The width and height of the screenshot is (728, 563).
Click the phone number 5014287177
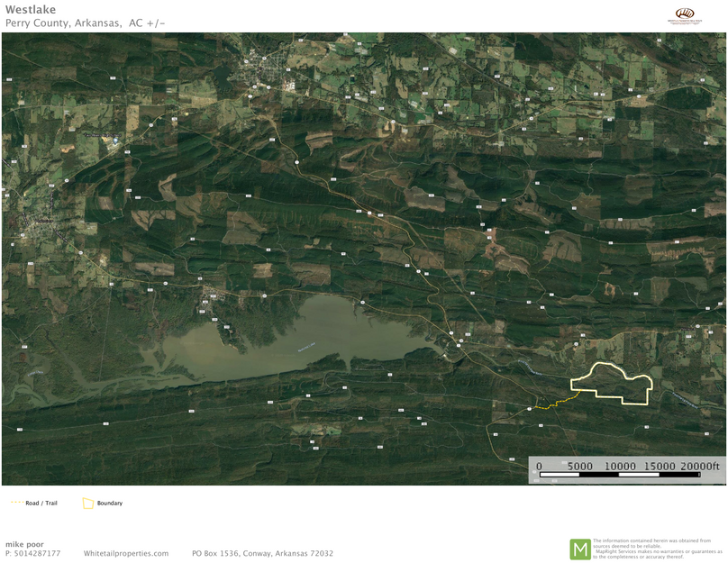click(38, 553)
